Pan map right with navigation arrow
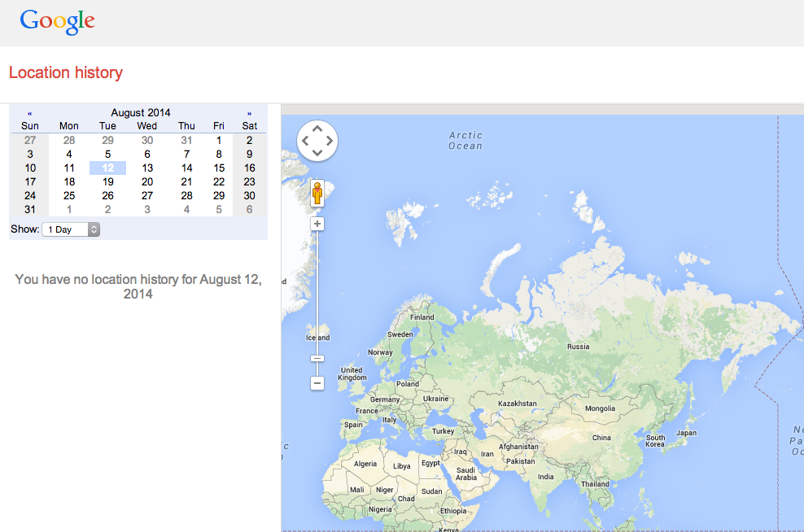The width and height of the screenshot is (804, 532). (x=330, y=141)
